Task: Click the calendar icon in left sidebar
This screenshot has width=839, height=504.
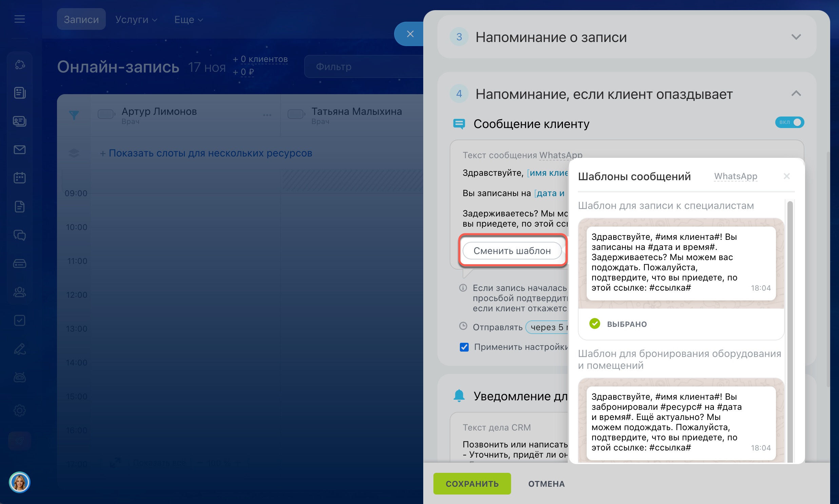Action: coord(19,177)
